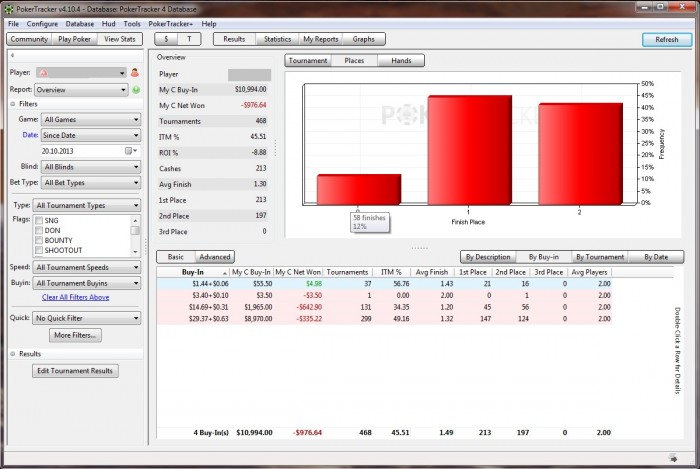This screenshot has height=469, width=700.
Task: Tick the DON flag checkbox
Action: coord(39,230)
